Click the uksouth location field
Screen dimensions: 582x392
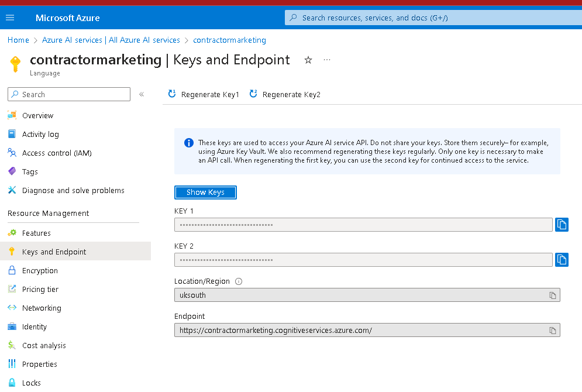tap(367, 295)
